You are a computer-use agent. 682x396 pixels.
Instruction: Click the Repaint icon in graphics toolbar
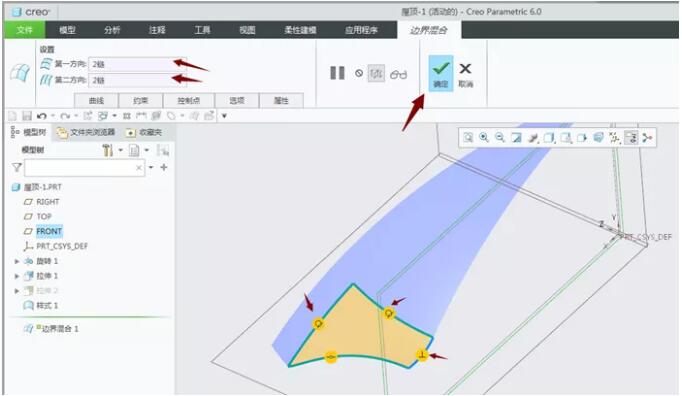click(x=516, y=138)
